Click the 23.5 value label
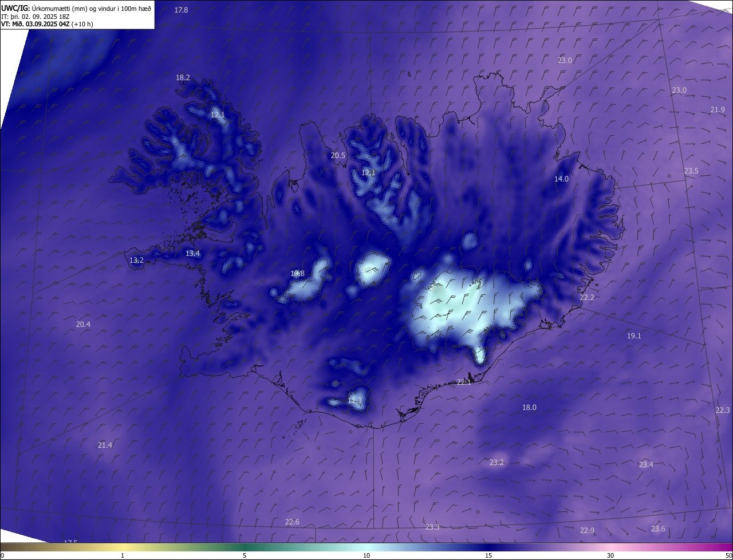733x560 pixels. pos(691,171)
